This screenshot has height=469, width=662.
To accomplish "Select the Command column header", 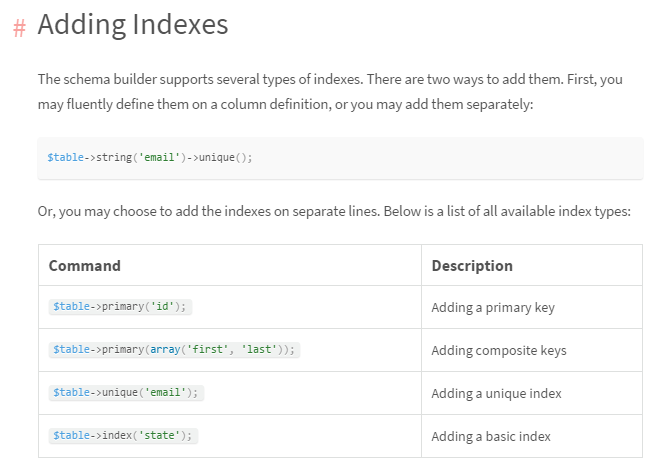I will tap(85, 266).
